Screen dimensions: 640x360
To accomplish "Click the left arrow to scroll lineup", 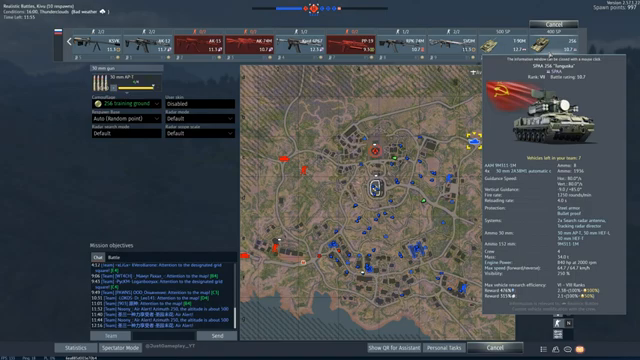I will [69, 41].
